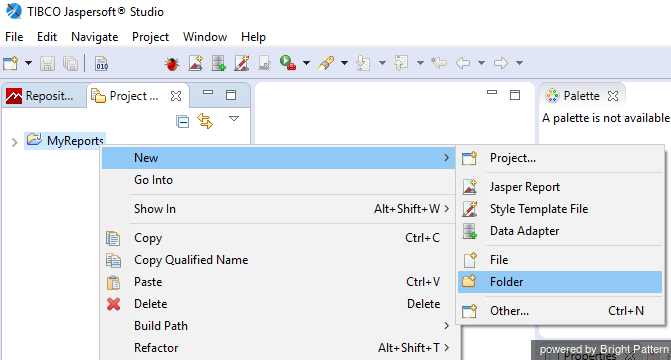Minimize the Project Explorer panel
Viewport: 671px width, 360px height.
pos(208,92)
